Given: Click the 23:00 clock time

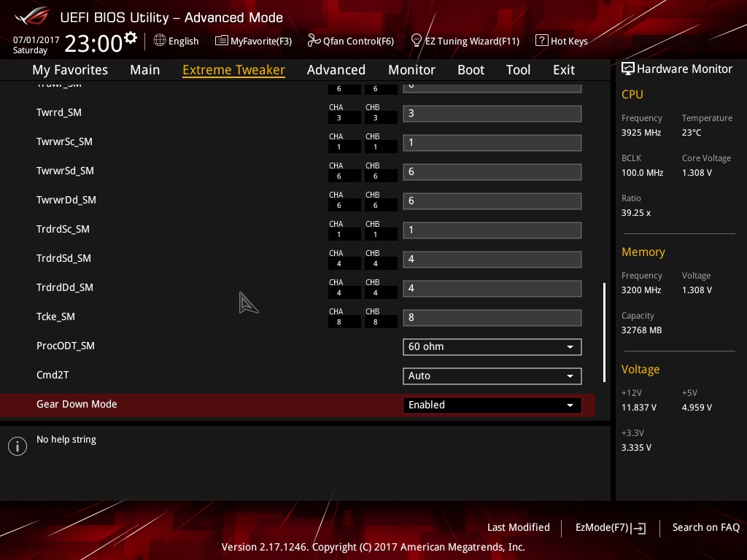Looking at the screenshot, I should click(x=93, y=43).
